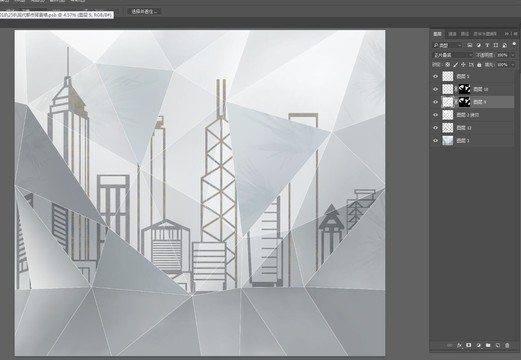Filter layers by pixel layer icon

tap(470, 45)
